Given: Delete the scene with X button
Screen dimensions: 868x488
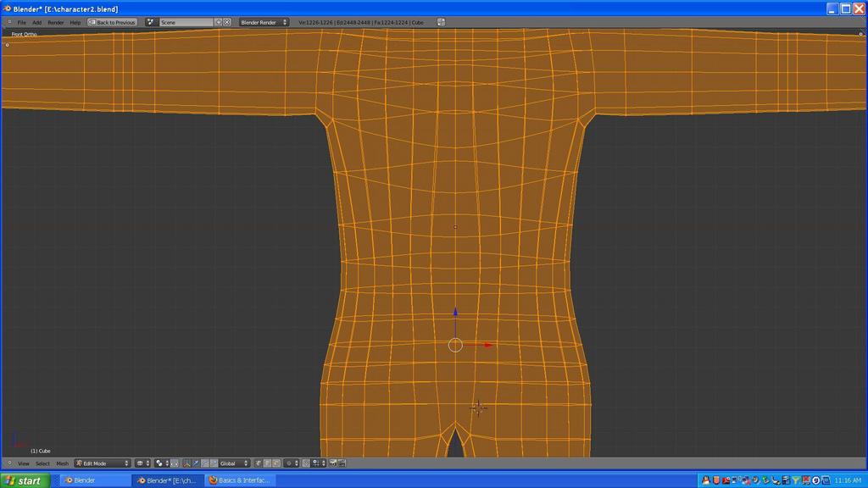Looking at the screenshot, I should (x=227, y=23).
